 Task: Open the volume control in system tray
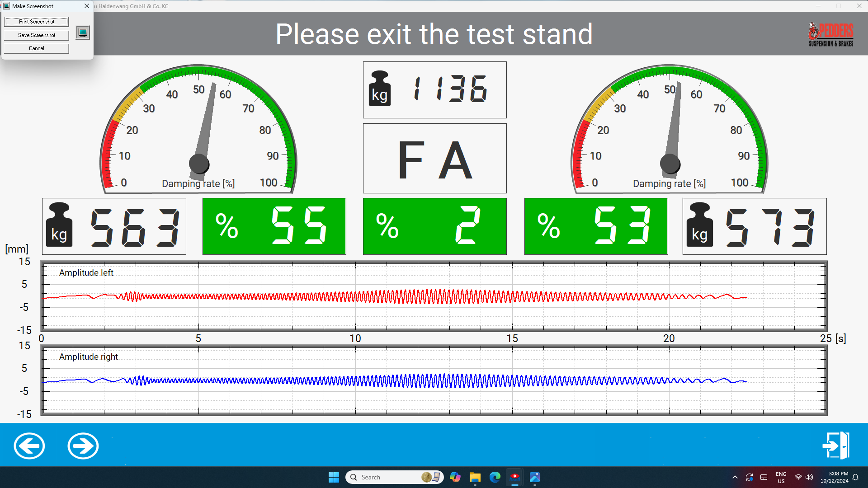[809, 477]
